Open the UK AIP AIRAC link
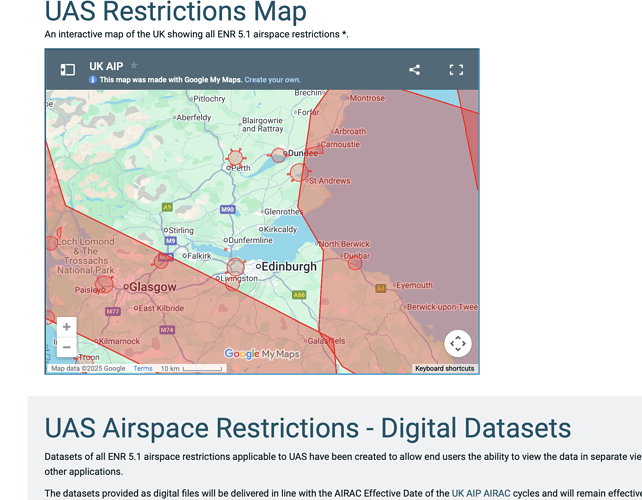Viewport: 642px width, 500px height. pos(480,494)
